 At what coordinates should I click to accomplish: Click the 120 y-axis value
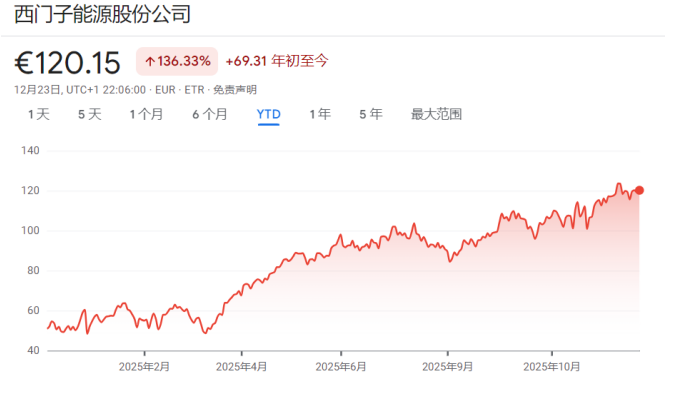30,190
